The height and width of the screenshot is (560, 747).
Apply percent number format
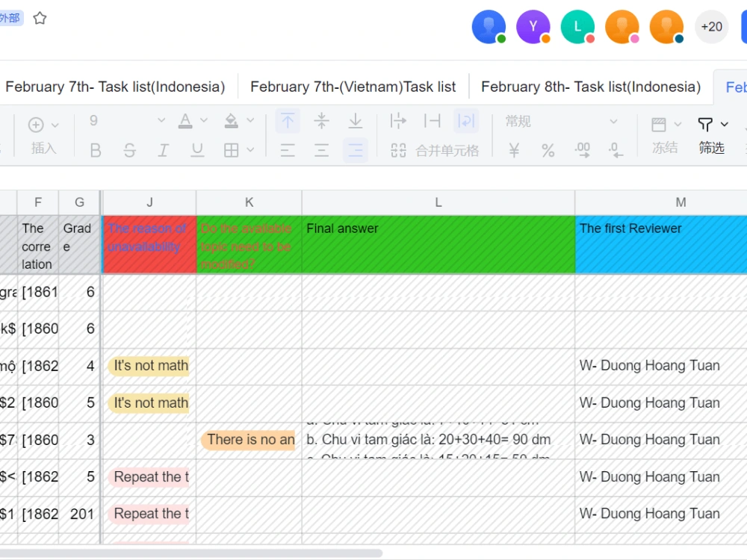pos(548,151)
